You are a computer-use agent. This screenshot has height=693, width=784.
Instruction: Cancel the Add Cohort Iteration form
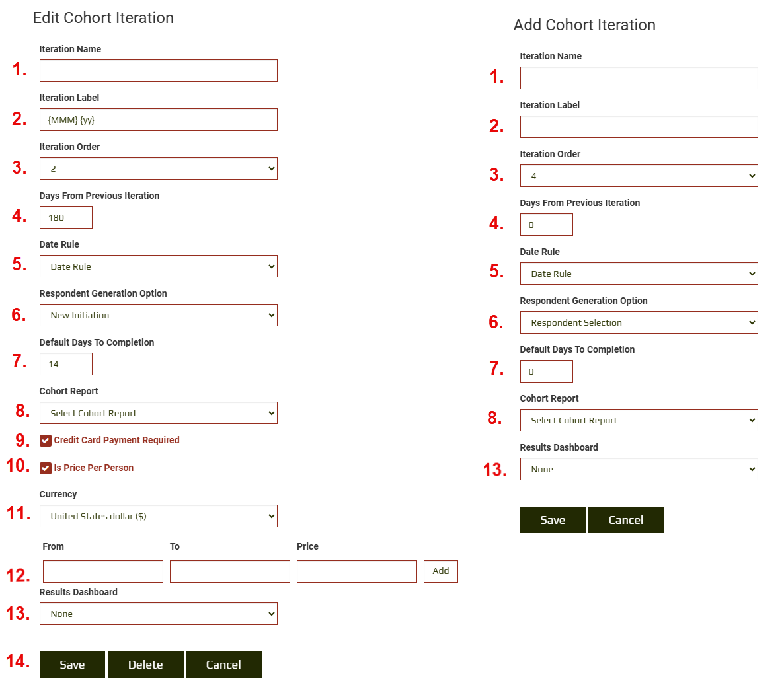[x=625, y=520]
